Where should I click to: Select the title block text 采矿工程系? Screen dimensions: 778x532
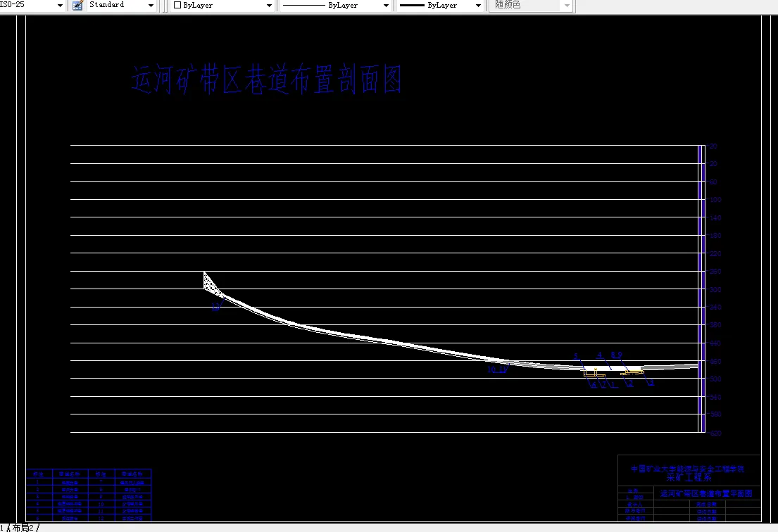689,477
